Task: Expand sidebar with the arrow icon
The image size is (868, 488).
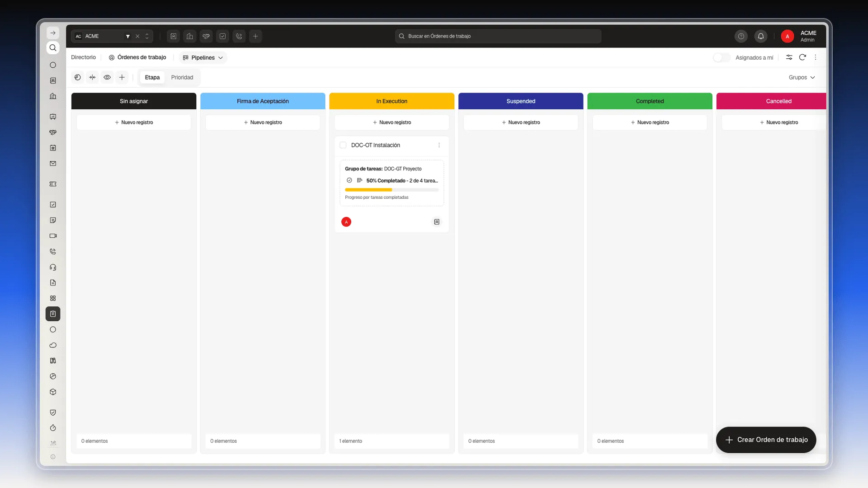Action: pyautogui.click(x=53, y=33)
